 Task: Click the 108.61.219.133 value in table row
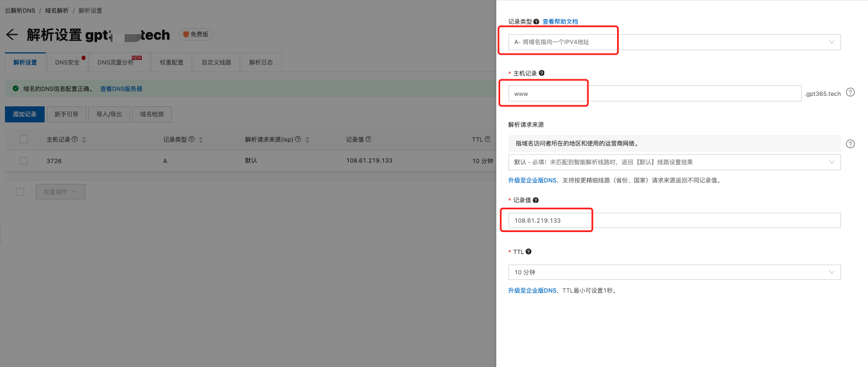tap(369, 160)
